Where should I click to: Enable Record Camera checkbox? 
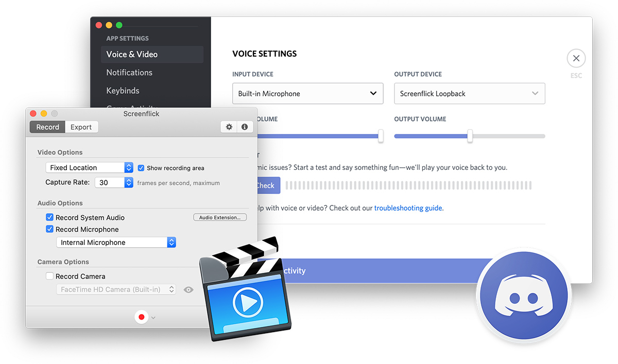[x=50, y=276]
